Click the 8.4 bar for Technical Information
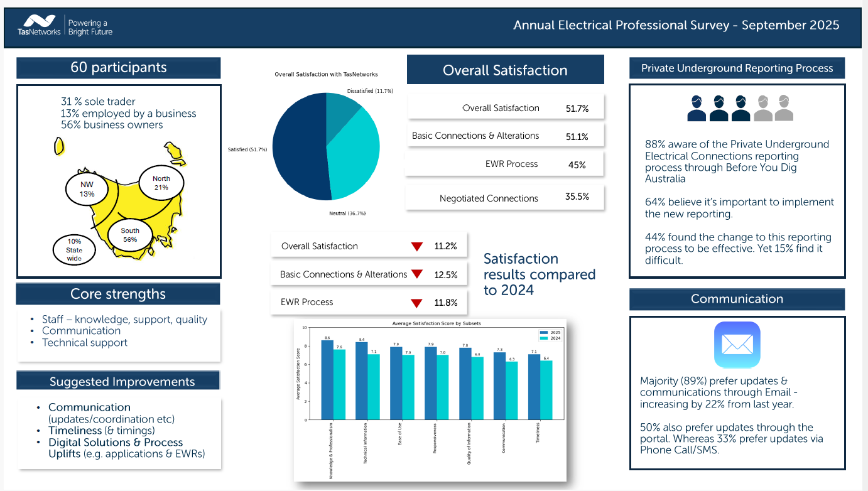 (x=362, y=381)
